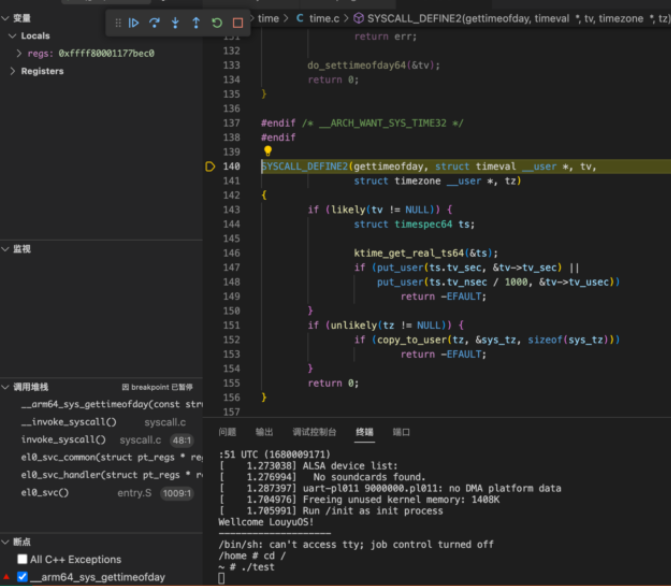Select the el0_svc() stack frame
This screenshot has width=671, height=586.
click(45, 493)
